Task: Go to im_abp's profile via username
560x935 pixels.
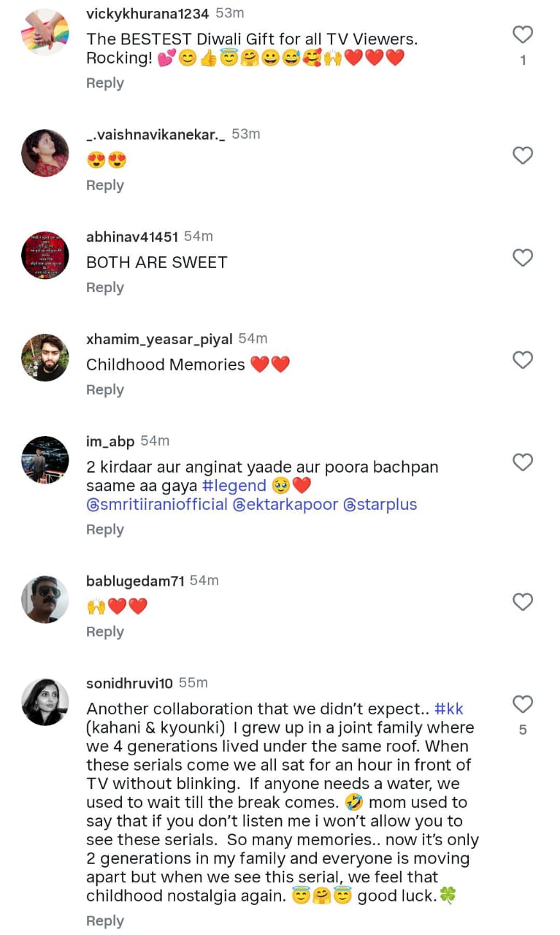Action: pos(110,441)
